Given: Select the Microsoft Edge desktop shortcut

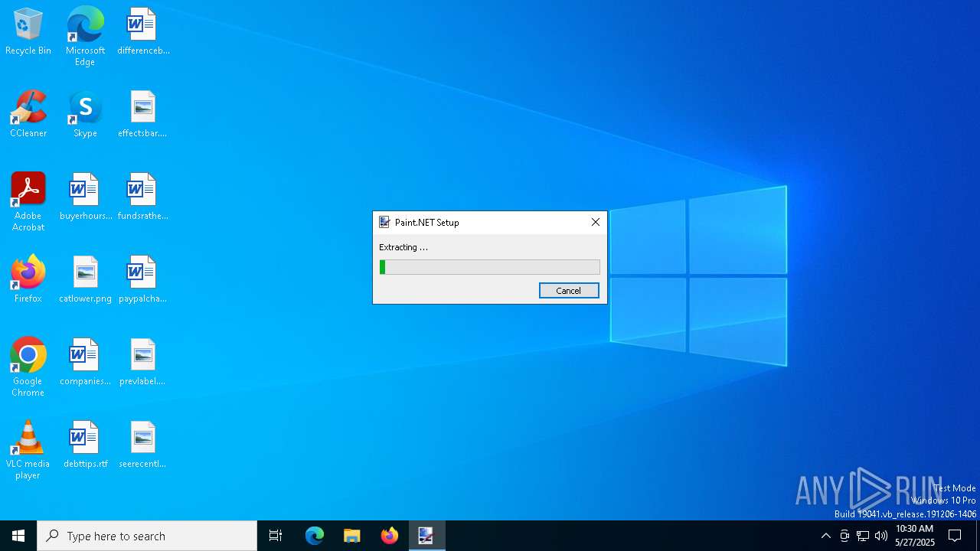Looking at the screenshot, I should (85, 36).
